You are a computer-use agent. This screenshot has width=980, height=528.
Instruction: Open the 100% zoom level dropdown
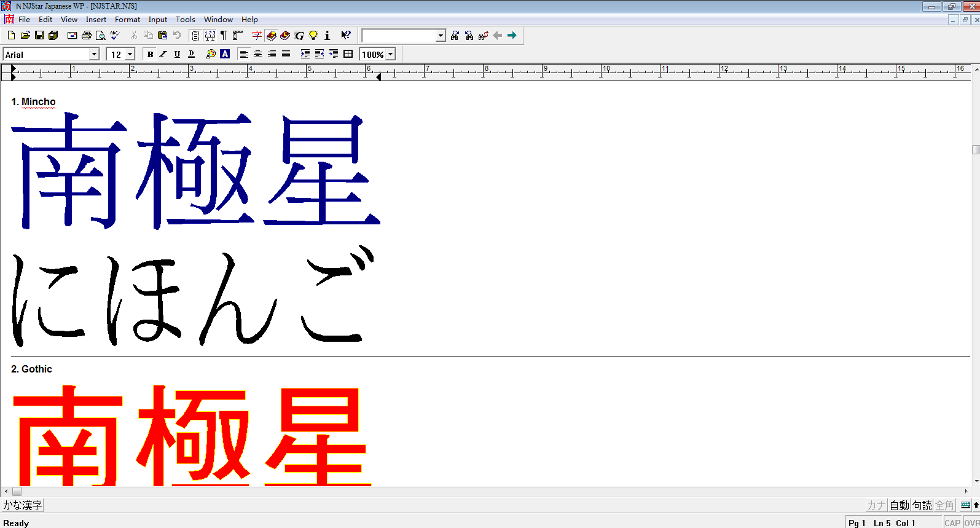click(x=390, y=54)
